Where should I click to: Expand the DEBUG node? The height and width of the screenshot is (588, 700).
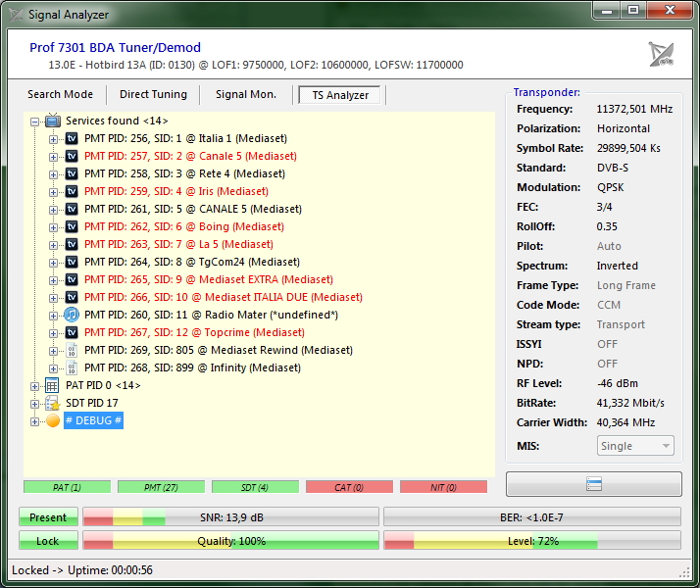point(34,421)
